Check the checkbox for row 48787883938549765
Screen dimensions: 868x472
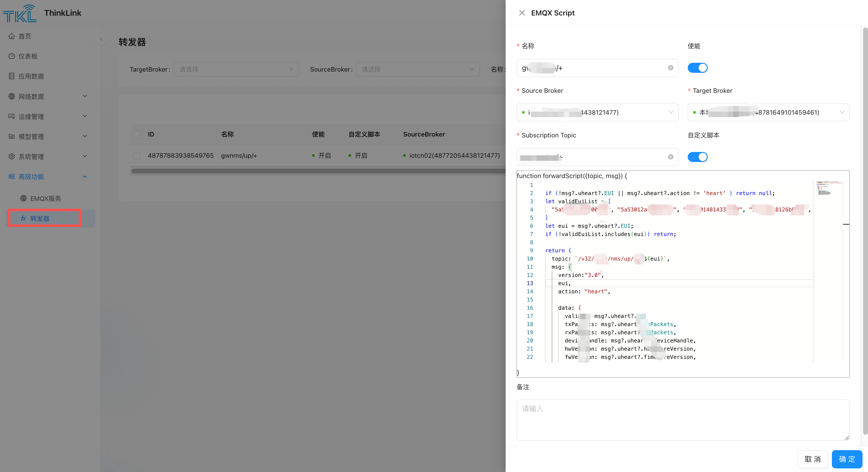(x=137, y=155)
